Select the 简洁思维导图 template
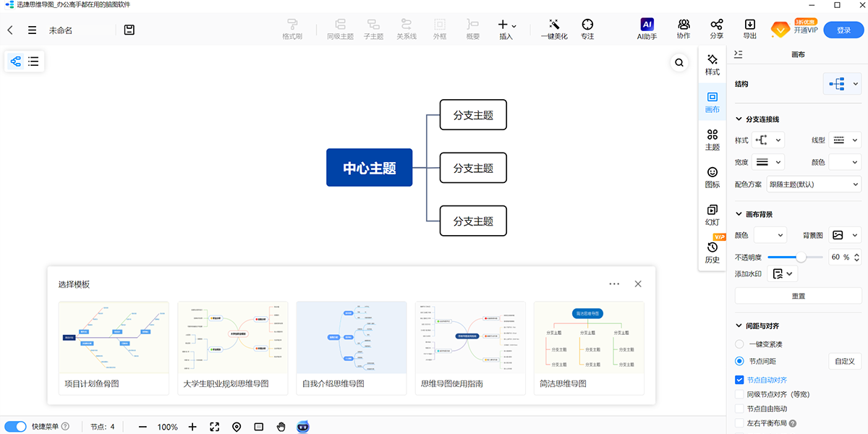The width and height of the screenshot is (868, 434). tap(589, 348)
